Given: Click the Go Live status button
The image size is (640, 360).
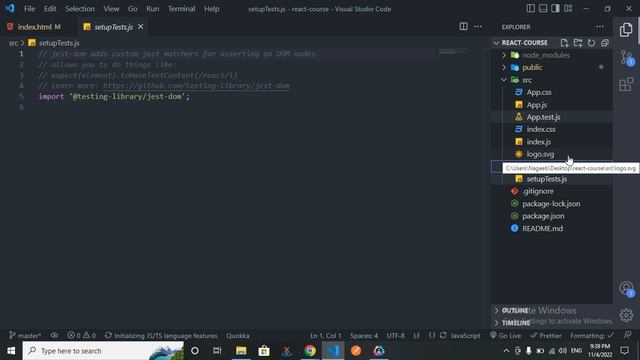Looking at the screenshot, I should 506,336.
